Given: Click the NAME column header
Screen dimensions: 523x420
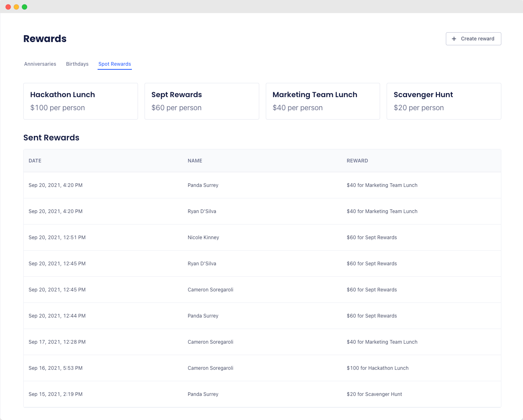Looking at the screenshot, I should pos(195,161).
